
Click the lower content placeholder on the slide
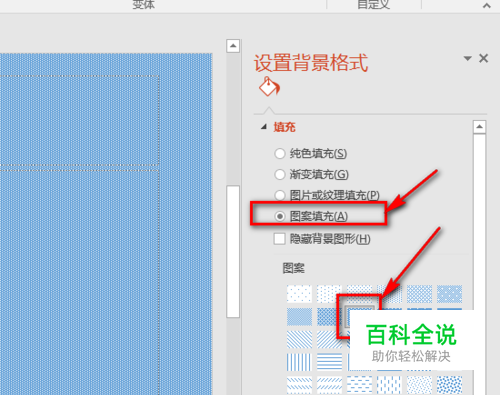tap(79, 283)
